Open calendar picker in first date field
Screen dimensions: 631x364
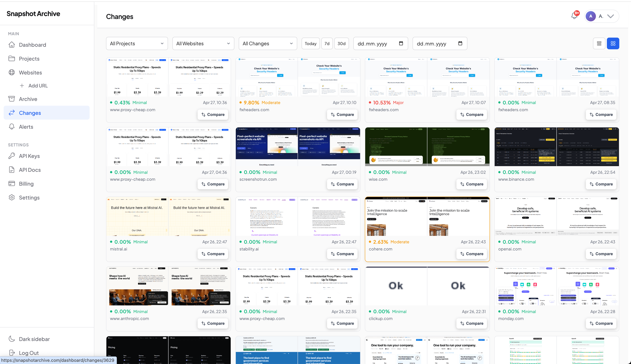click(401, 43)
